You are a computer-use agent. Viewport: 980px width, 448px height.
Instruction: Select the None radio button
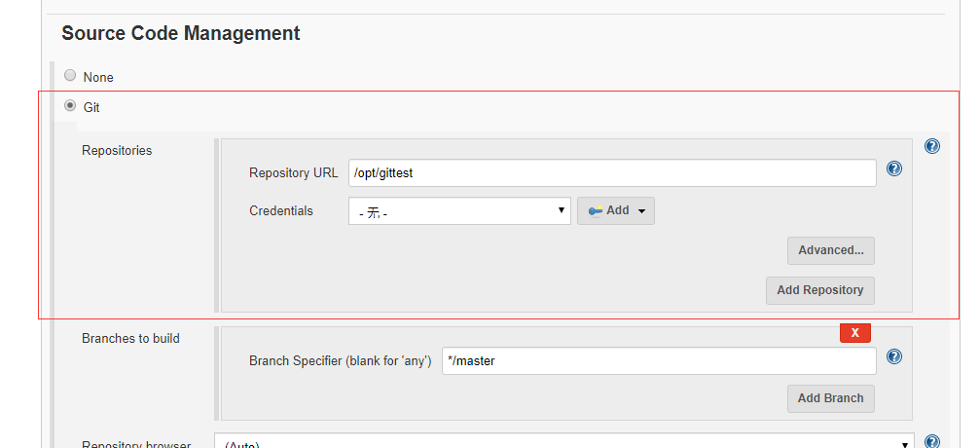pyautogui.click(x=70, y=76)
